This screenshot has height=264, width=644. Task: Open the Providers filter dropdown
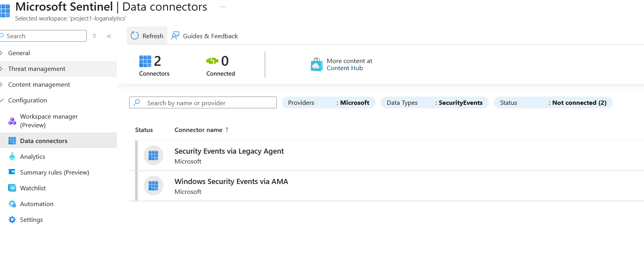click(329, 102)
